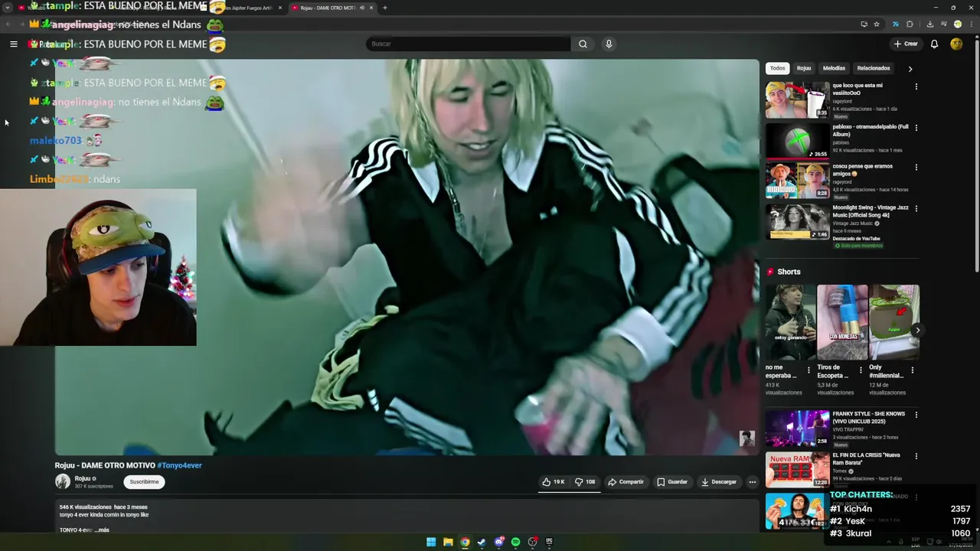Switch to the 'Rojuu - DAME OTRO MOTIVO' browser tab

point(328,8)
